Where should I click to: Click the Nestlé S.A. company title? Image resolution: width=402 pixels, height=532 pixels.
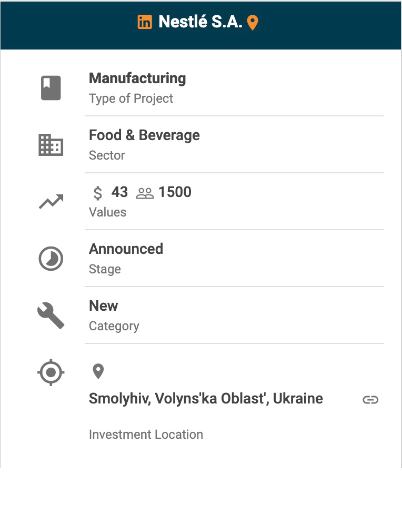pos(200,22)
